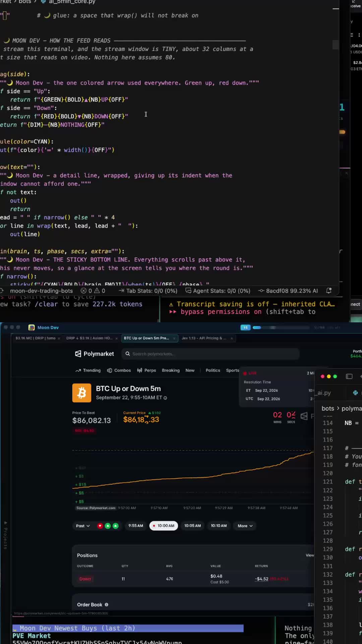Open the Past results dropdown
The height and width of the screenshot is (644, 362).
(83, 526)
